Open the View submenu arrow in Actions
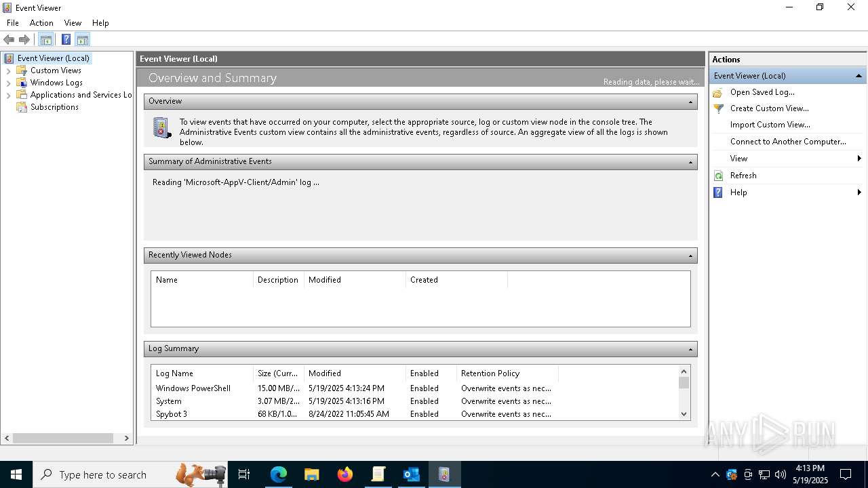Image resolution: width=868 pixels, height=488 pixels. (x=859, y=159)
